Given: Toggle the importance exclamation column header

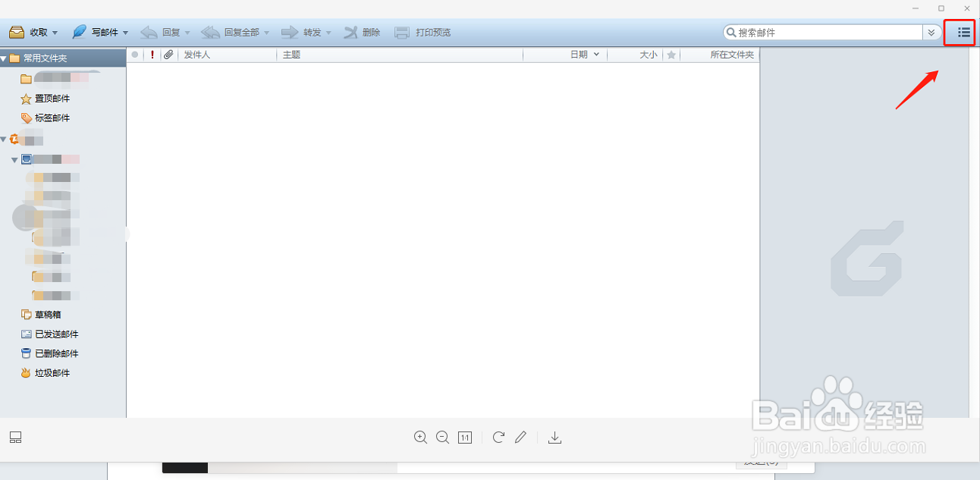Looking at the screenshot, I should [x=152, y=54].
